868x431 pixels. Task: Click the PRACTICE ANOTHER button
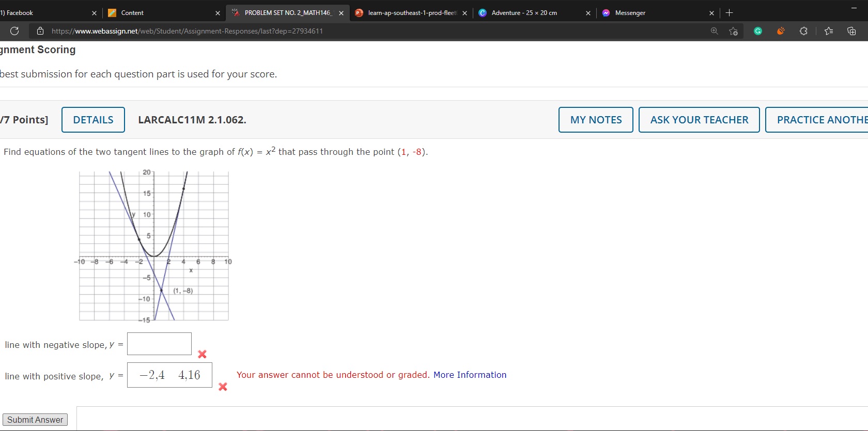pyautogui.click(x=817, y=120)
